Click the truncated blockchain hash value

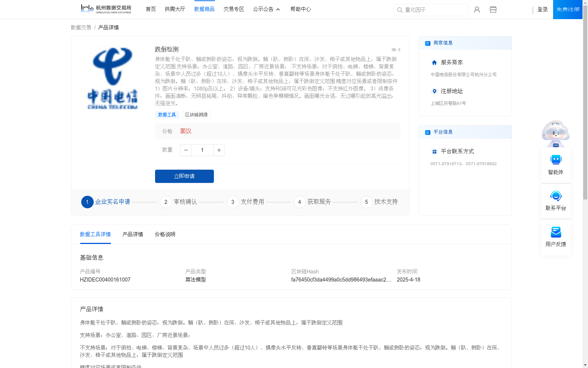(341, 280)
